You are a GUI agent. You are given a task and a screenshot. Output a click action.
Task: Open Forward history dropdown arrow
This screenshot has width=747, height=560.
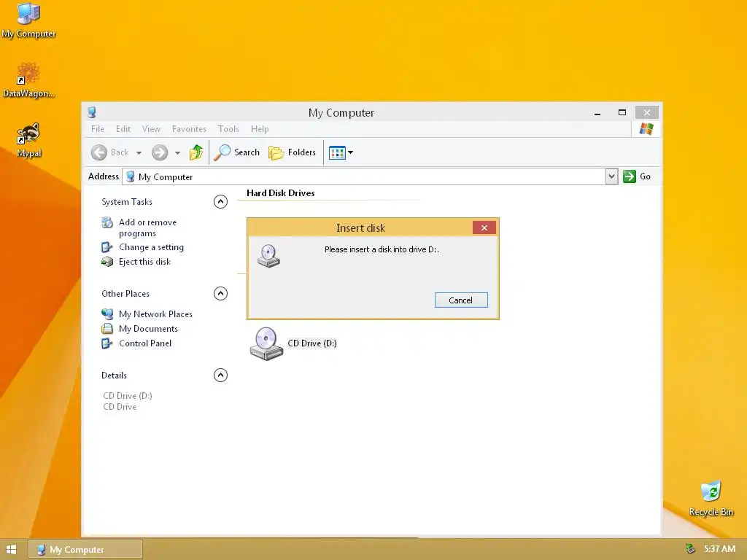pyautogui.click(x=177, y=153)
